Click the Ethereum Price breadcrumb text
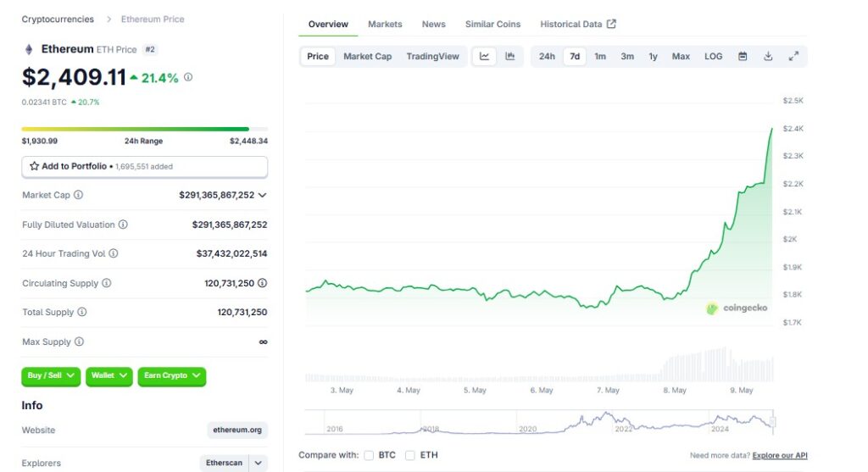The image size is (868, 472). point(153,19)
